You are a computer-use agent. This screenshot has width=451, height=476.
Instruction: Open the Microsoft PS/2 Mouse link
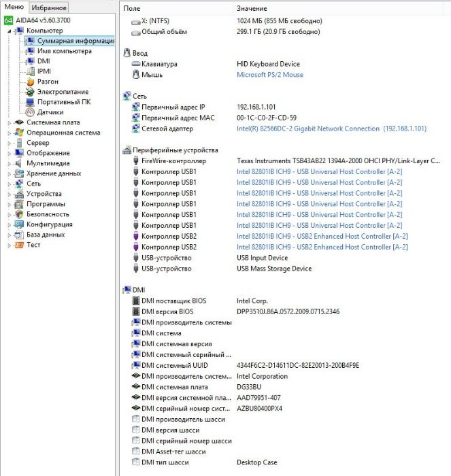(x=270, y=75)
